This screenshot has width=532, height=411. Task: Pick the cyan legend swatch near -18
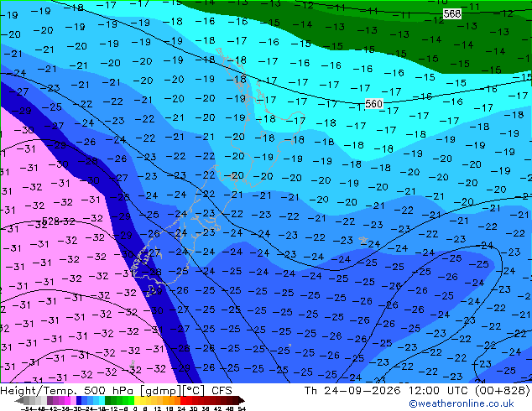tap(102, 400)
